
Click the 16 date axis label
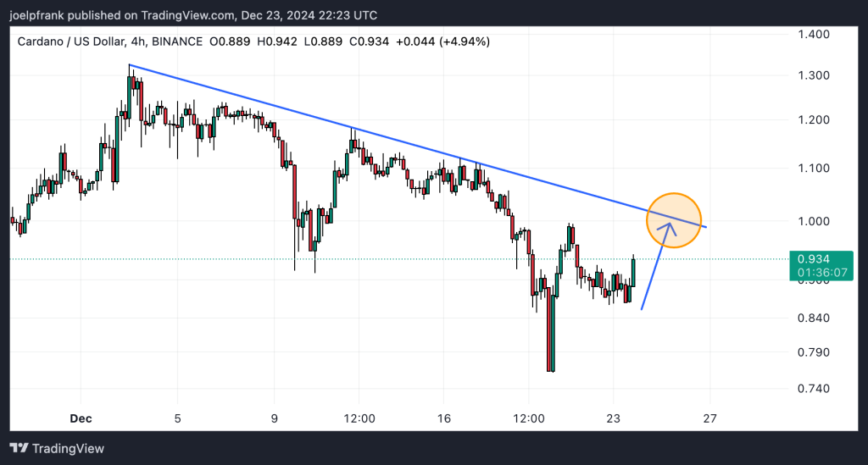click(x=443, y=418)
